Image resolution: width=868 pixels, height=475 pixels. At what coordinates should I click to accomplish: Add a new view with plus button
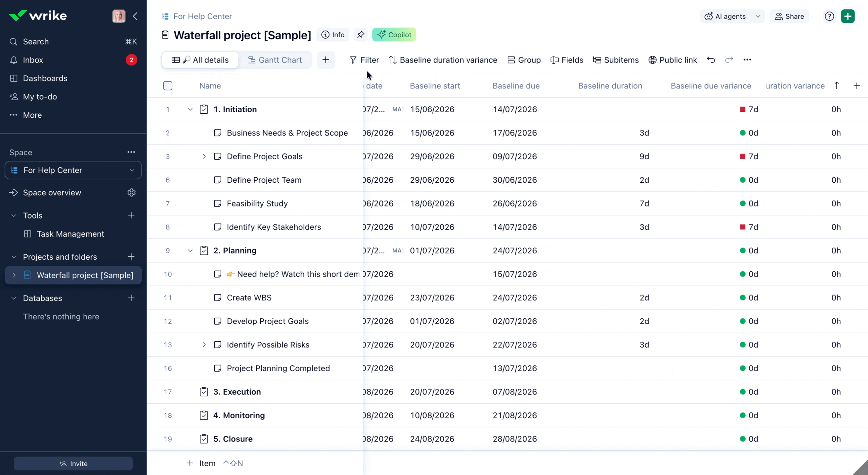tap(325, 60)
